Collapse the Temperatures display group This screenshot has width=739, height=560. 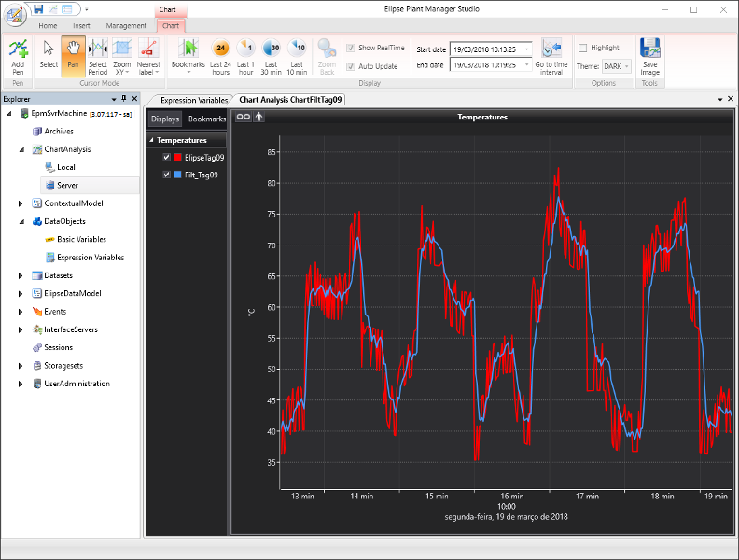151,140
